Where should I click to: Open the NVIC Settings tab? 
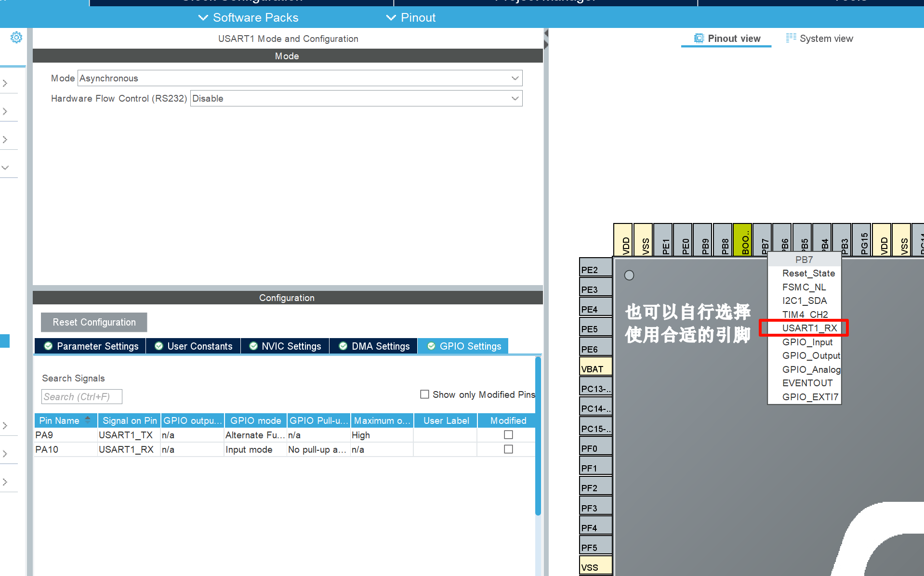285,346
